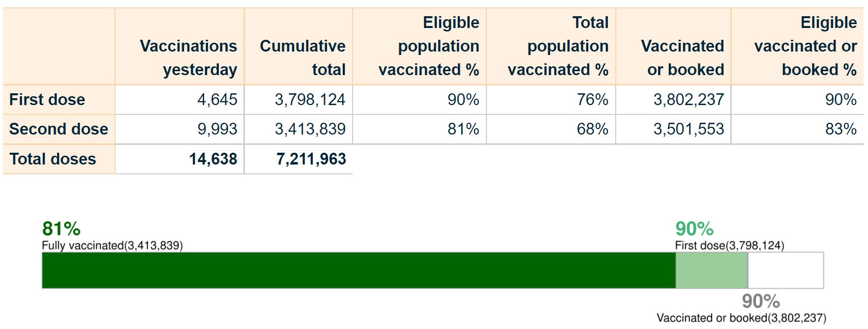
Task: Click the dark green fully vaccinated bar segment
Action: coord(359,270)
